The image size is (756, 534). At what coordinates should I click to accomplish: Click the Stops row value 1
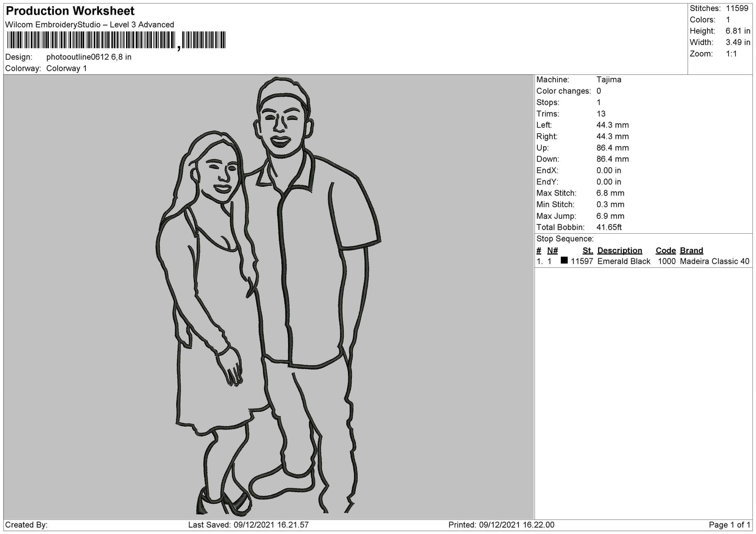599,103
